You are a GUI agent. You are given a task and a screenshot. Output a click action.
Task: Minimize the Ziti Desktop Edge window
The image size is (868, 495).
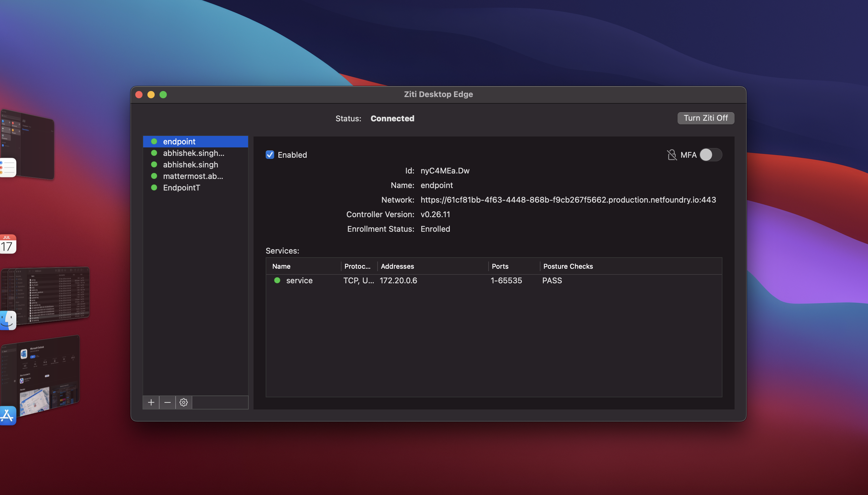click(x=151, y=95)
